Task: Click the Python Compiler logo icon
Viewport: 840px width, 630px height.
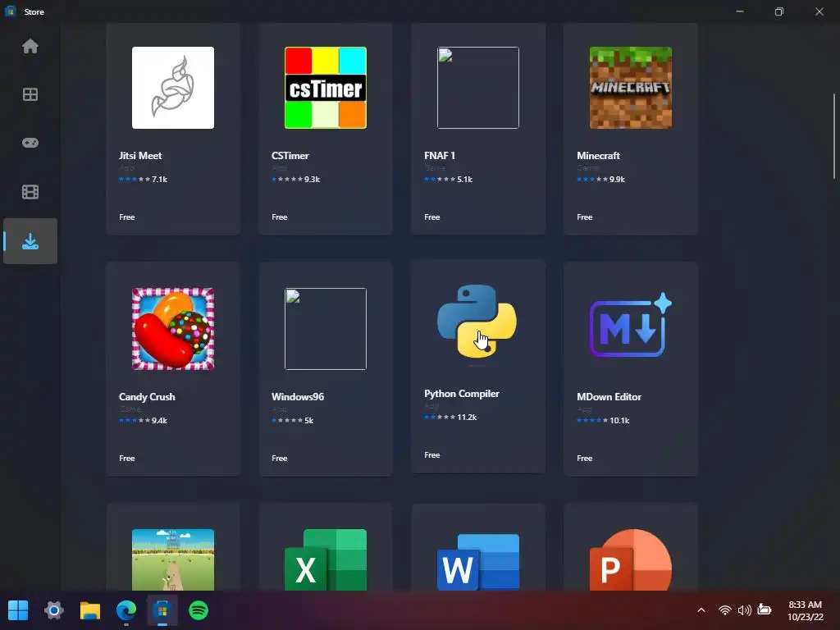Action: click(477, 321)
